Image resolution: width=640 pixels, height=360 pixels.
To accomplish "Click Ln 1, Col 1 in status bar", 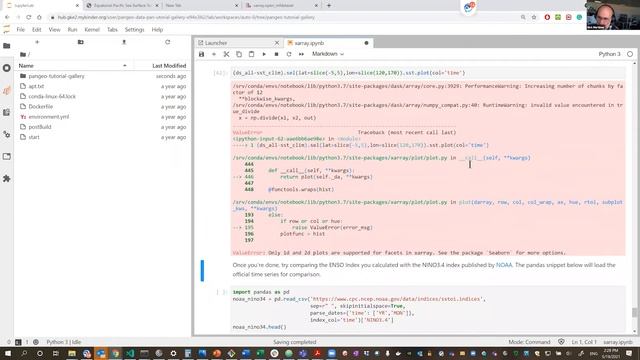I will click(x=584, y=342).
